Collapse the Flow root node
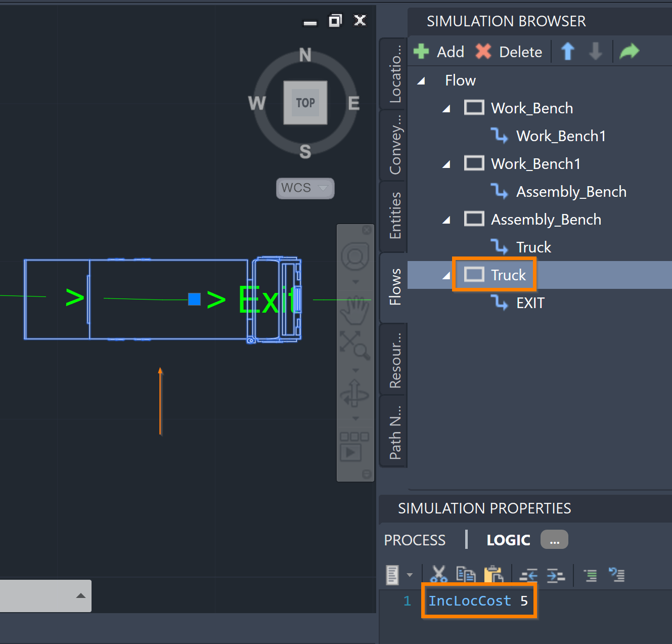Screen dimensions: 672x644 coord(421,81)
